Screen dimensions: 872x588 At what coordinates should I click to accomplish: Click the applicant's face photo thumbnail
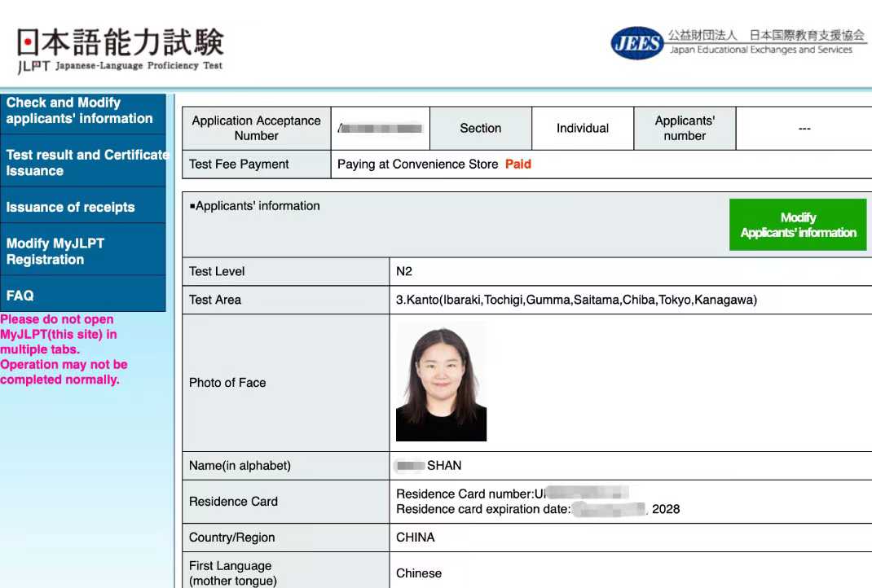441,382
